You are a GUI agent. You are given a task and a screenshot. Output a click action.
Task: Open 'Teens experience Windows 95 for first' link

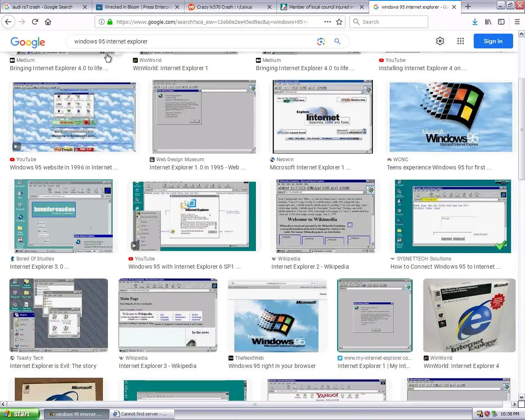click(x=439, y=167)
